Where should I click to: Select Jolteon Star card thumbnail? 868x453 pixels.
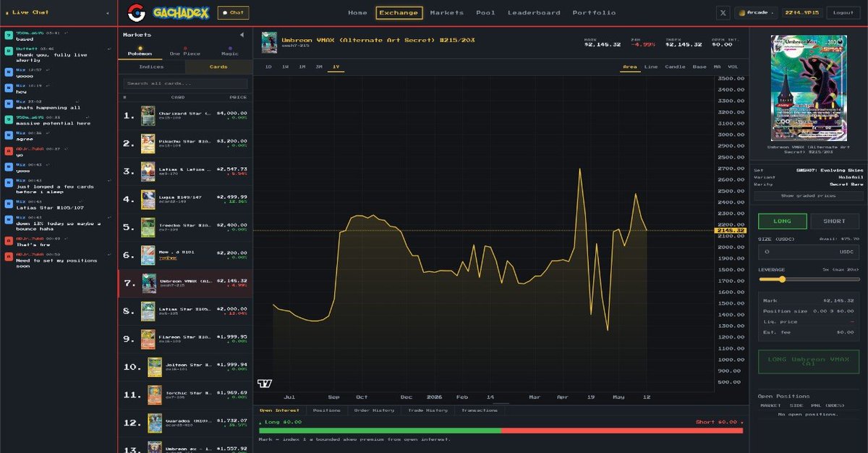(154, 367)
